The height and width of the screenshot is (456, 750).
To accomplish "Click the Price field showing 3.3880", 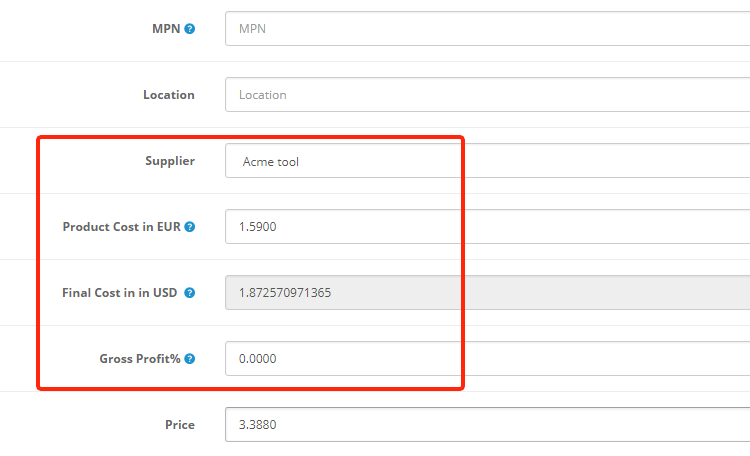I will coord(487,425).
